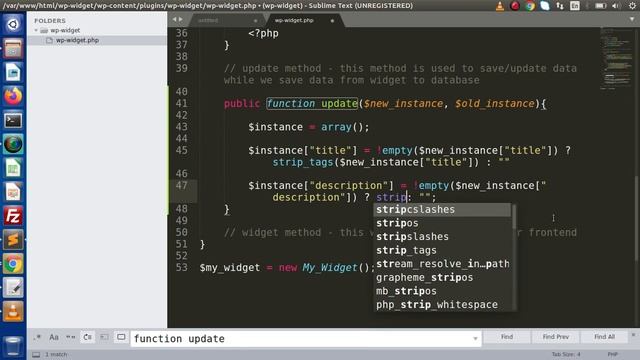This screenshot has width=640, height=360.
Task: Choose stripslashes from autocomplete list
Action: pyautogui.click(x=442, y=236)
